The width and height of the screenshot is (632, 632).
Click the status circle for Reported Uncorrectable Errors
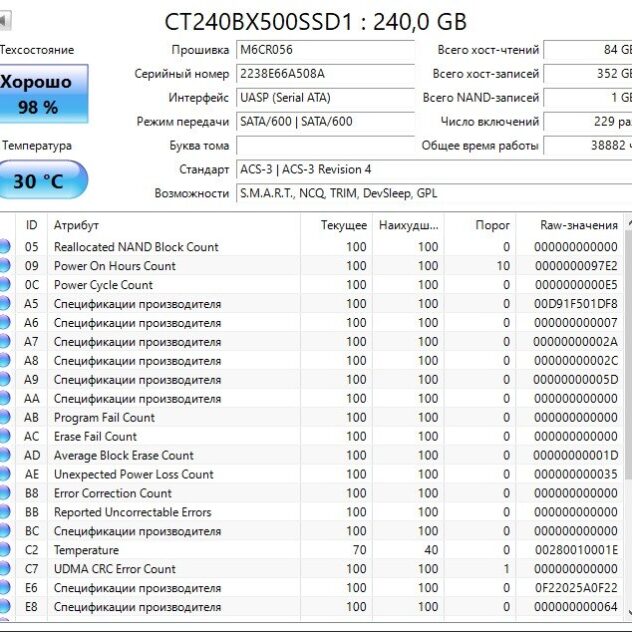(x=4, y=511)
